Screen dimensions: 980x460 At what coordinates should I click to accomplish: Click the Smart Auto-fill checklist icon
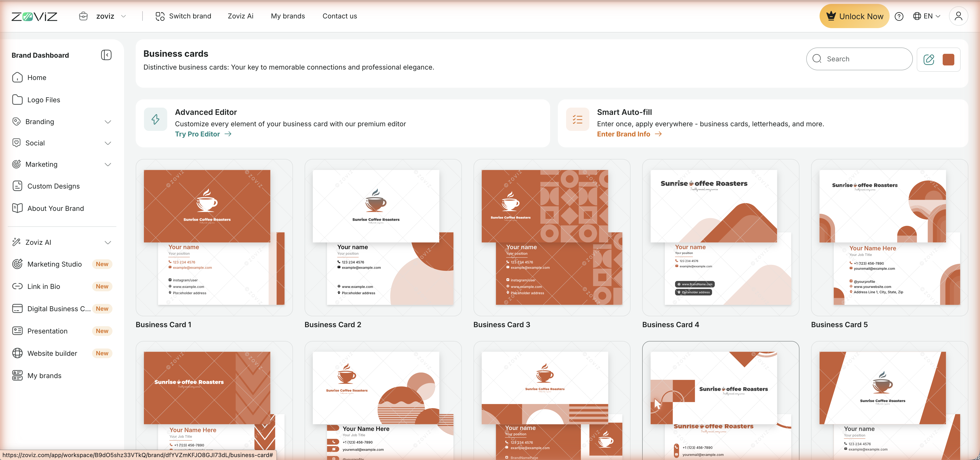pos(577,119)
